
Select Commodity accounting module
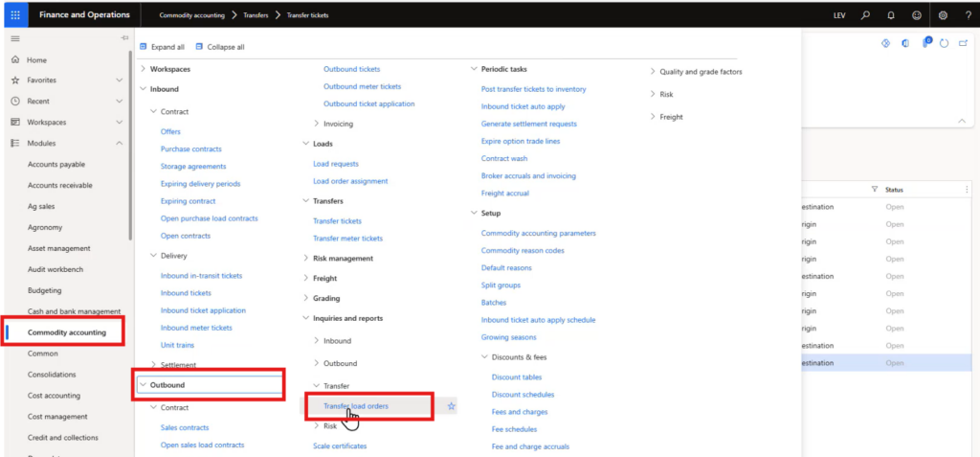pos(67,332)
